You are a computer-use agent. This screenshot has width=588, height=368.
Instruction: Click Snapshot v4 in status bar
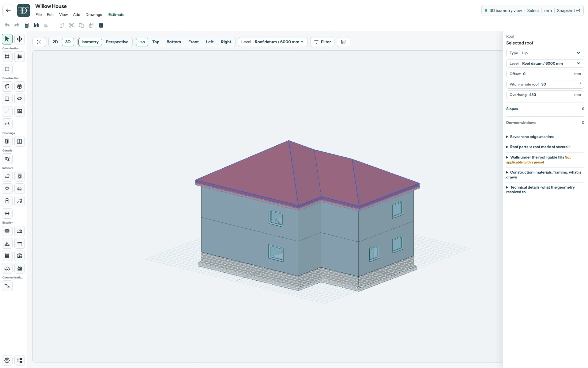(568, 10)
